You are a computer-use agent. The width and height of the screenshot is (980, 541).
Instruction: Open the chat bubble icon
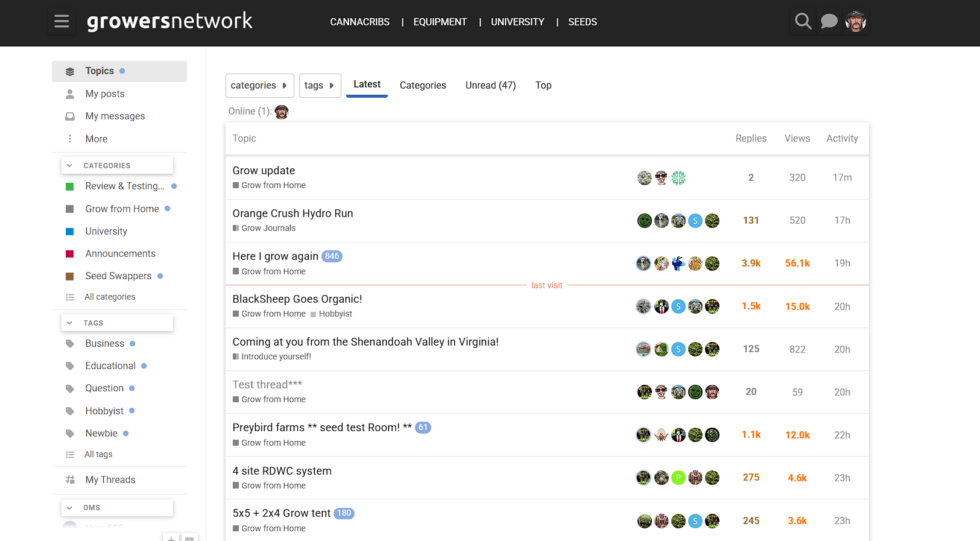tap(829, 22)
